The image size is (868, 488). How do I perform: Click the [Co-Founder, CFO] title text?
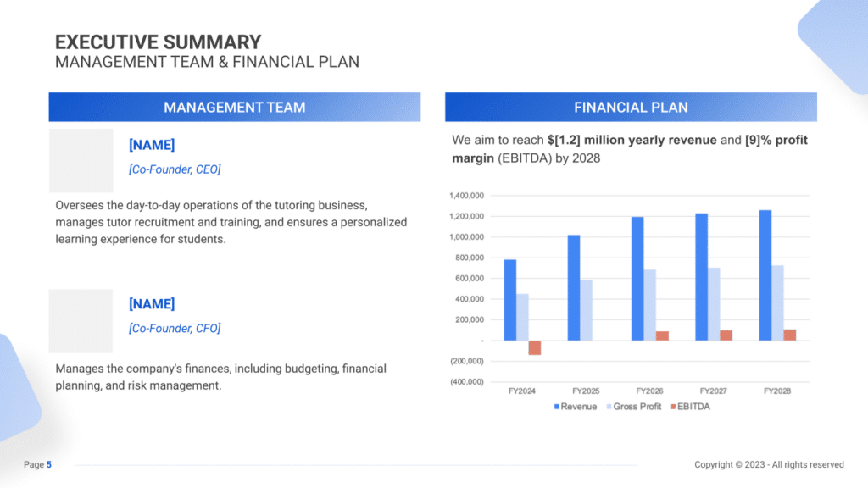click(175, 328)
